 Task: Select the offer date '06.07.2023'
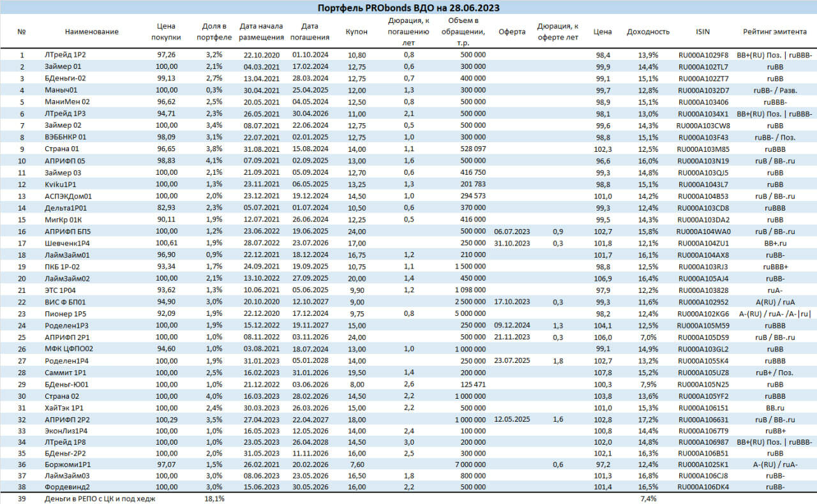pyautogui.click(x=512, y=231)
